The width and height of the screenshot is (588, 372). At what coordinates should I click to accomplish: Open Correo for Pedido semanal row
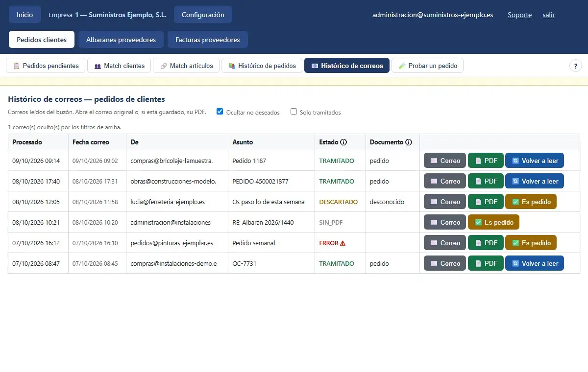445,243
